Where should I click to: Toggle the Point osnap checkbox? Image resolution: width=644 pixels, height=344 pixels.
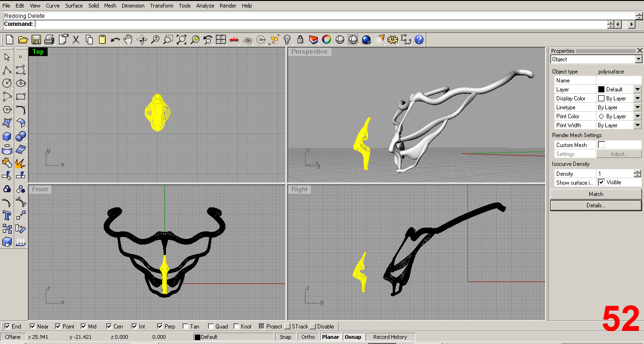58,326
